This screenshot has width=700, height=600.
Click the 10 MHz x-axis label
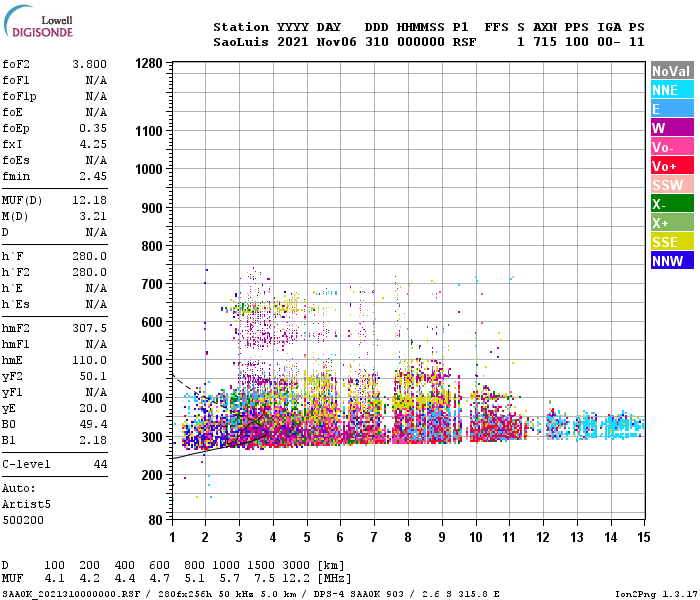[476, 537]
